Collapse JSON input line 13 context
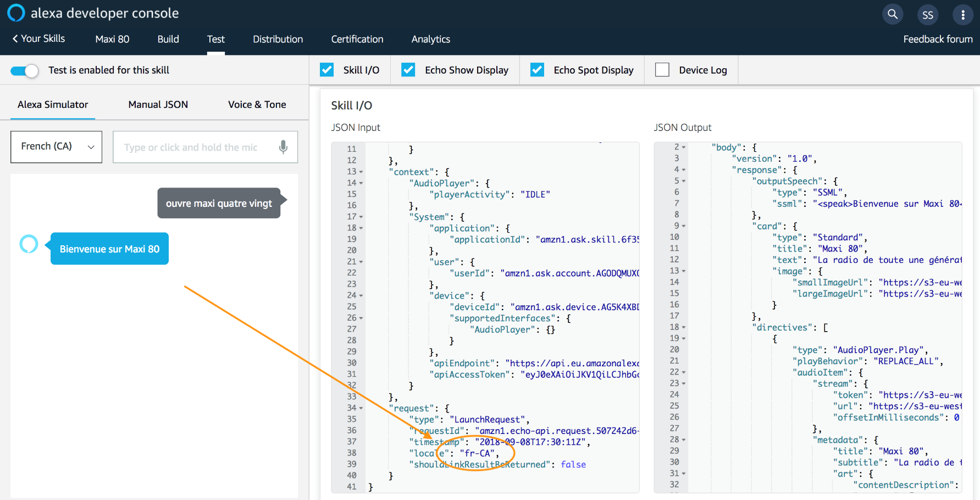 (361, 172)
